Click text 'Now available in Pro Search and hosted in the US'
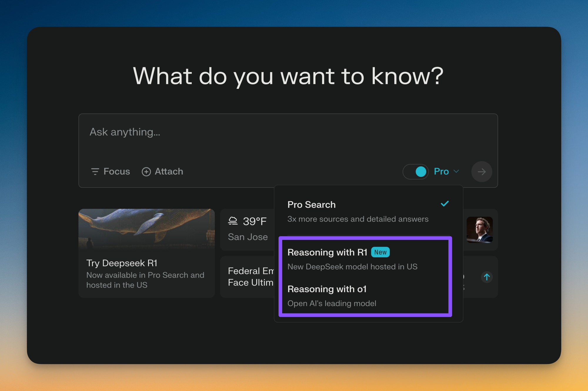Screen dimensions: 588x391 click(145, 280)
